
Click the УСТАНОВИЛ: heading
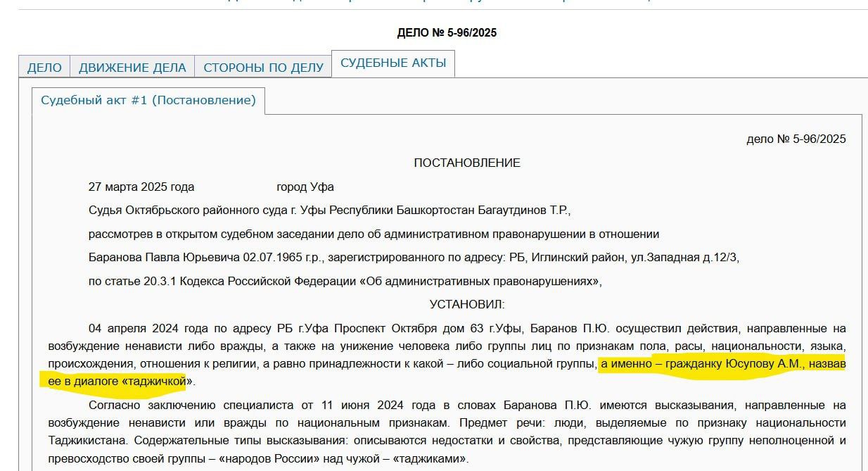(x=467, y=304)
